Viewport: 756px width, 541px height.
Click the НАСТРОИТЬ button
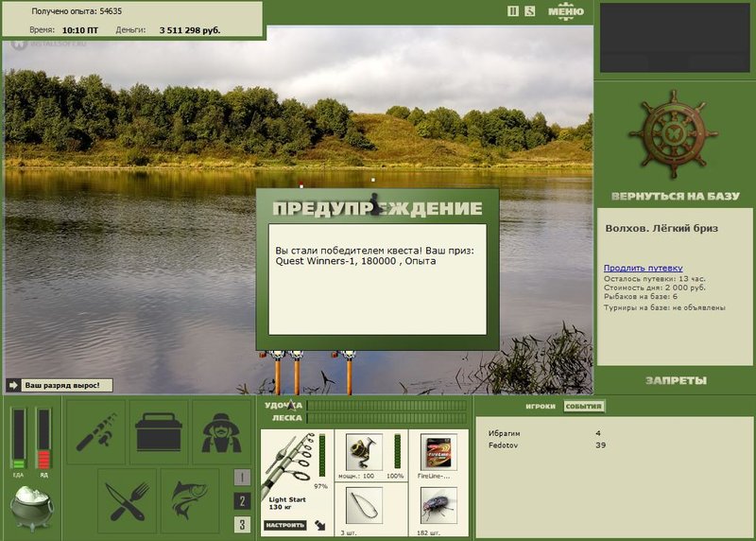(x=285, y=525)
